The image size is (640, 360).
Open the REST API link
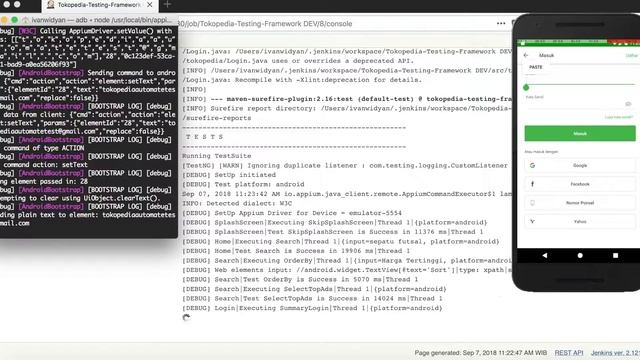pyautogui.click(x=569, y=353)
